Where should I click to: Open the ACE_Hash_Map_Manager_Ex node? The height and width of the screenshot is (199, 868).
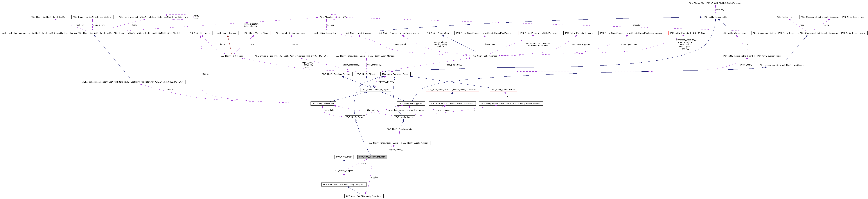(92, 33)
